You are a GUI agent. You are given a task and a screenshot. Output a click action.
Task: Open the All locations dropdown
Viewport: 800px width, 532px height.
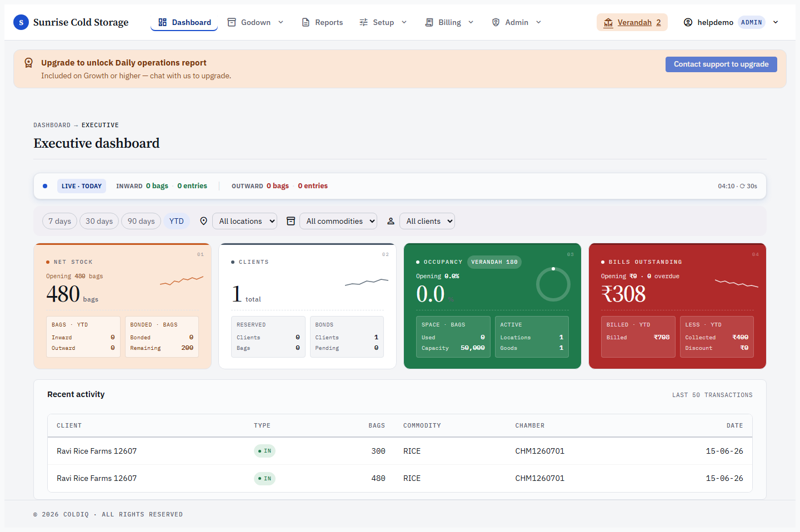[244, 221]
